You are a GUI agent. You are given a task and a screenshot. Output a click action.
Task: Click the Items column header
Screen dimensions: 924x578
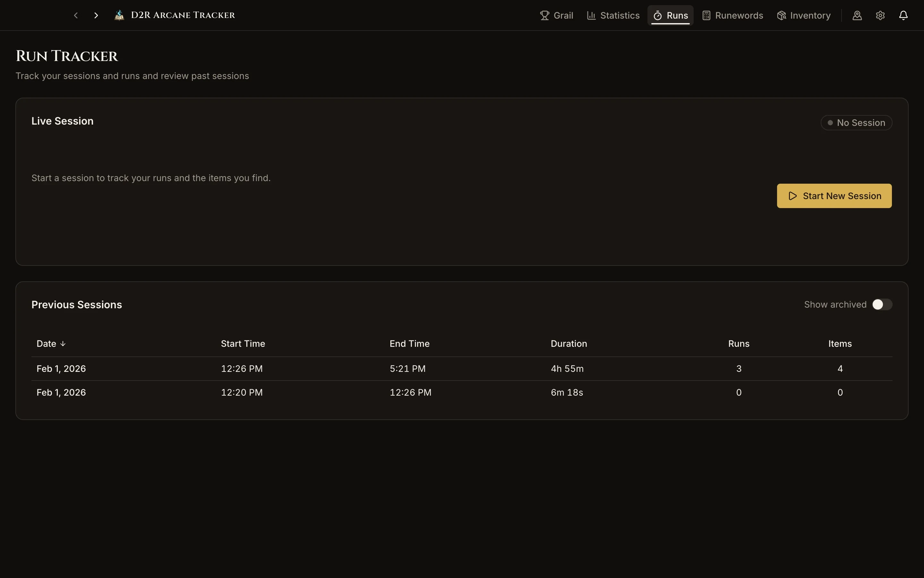pyautogui.click(x=840, y=344)
